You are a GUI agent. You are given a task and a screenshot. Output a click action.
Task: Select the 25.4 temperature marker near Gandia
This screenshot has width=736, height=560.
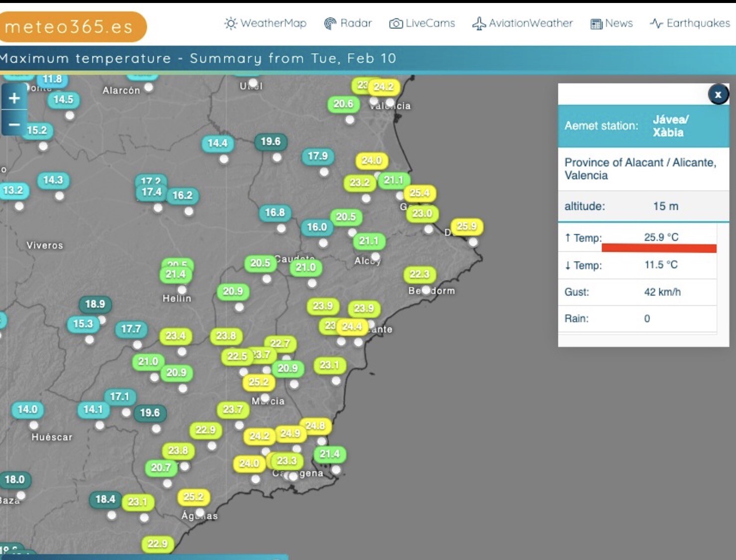(419, 193)
